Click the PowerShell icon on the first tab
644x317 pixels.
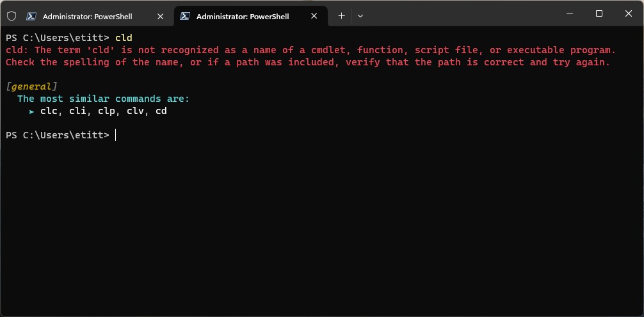tap(31, 16)
